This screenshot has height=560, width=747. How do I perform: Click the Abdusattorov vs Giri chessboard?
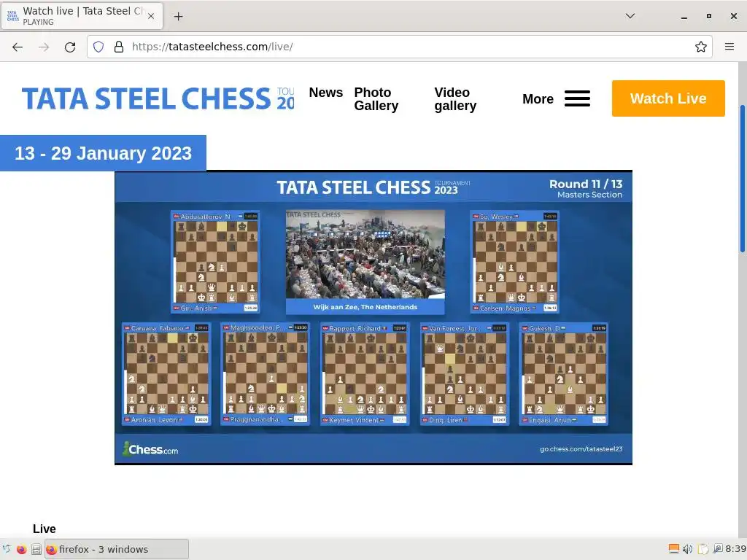(x=216, y=262)
